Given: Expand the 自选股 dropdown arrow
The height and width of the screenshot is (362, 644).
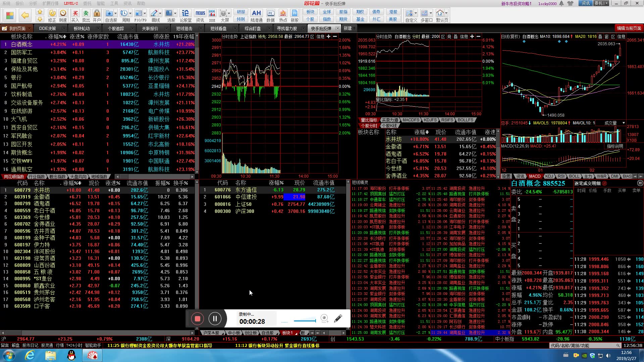Looking at the screenshot, I should point(115,13).
